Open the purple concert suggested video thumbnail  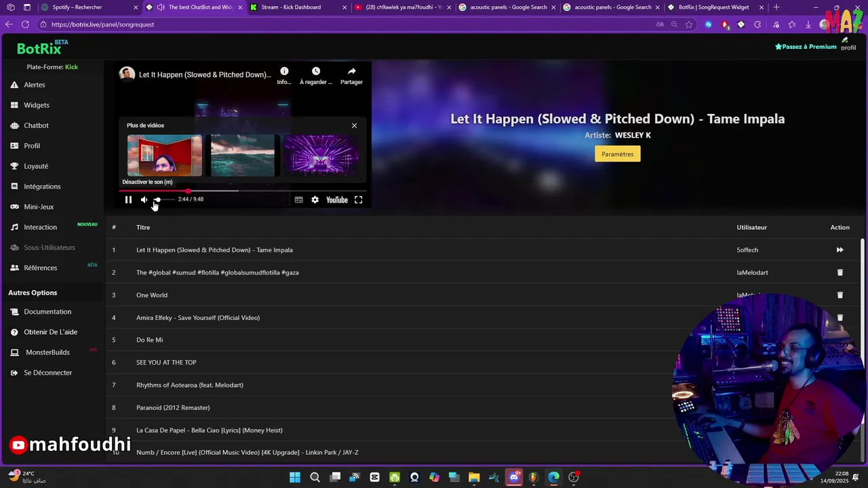click(x=321, y=155)
